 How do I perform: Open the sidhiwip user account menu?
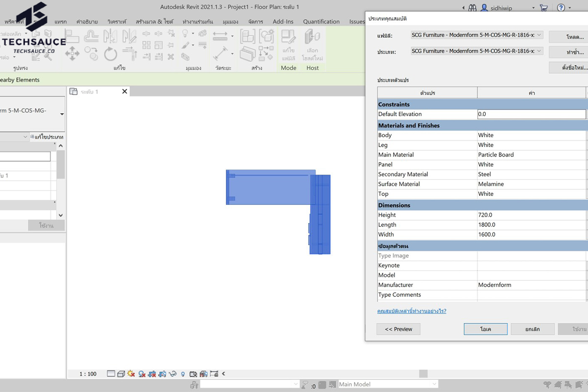(x=508, y=8)
